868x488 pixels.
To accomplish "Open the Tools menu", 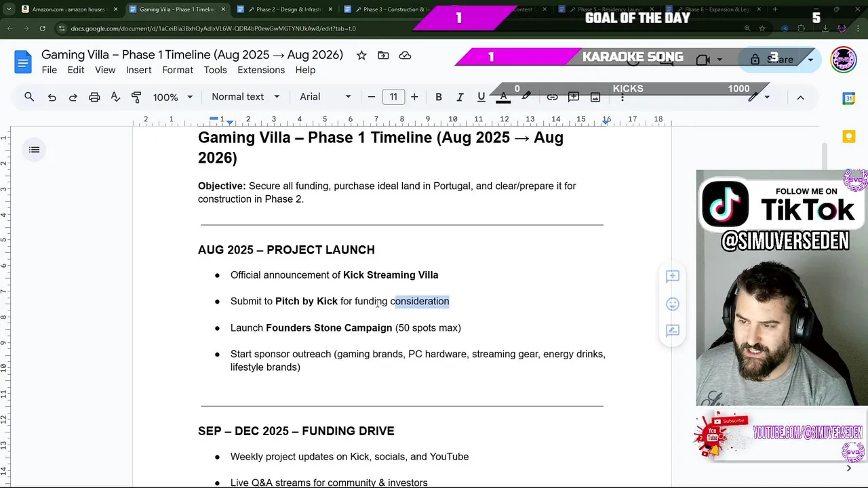I will click(216, 70).
